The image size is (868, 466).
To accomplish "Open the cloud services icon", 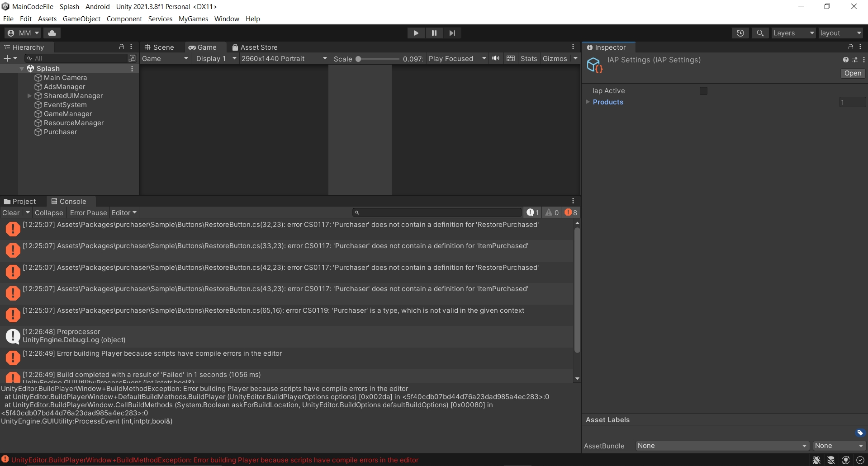I will [52, 33].
